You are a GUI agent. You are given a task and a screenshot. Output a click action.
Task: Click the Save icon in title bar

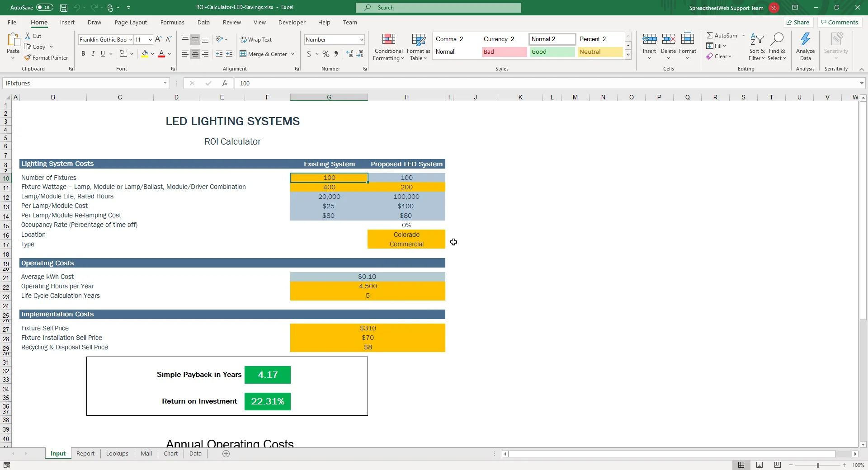tap(64, 8)
